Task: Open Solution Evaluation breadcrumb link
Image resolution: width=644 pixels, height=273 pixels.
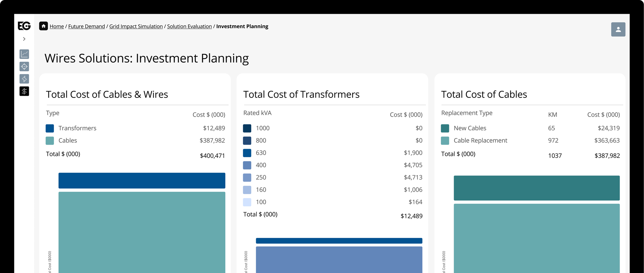Action: pyautogui.click(x=190, y=26)
